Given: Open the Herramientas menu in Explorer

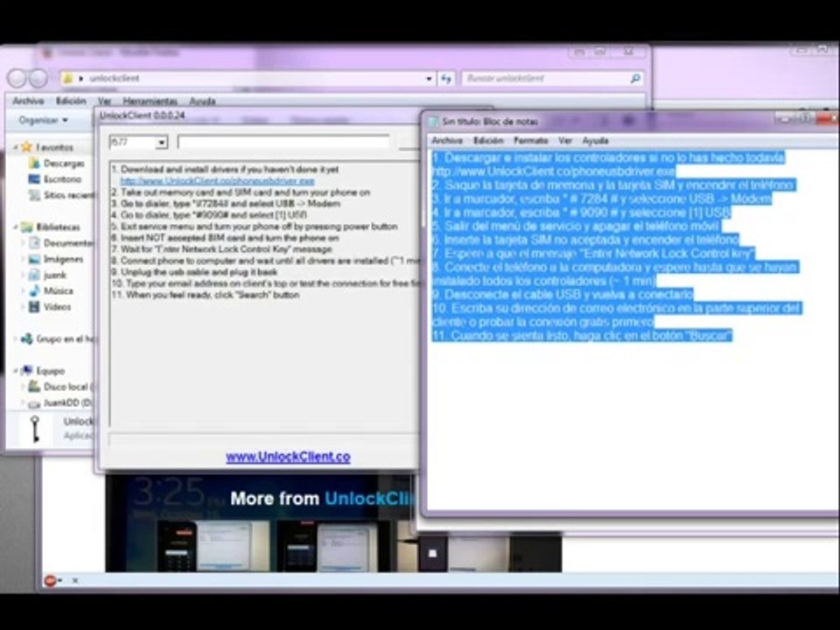Looking at the screenshot, I should coord(150,101).
